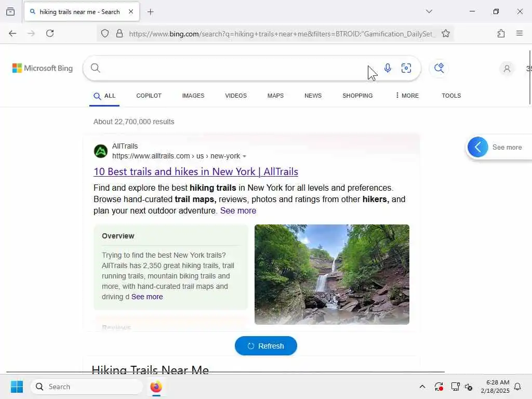The image size is (532, 399).
Task: Switch to the VIDEOS tab
Action: coord(236,96)
